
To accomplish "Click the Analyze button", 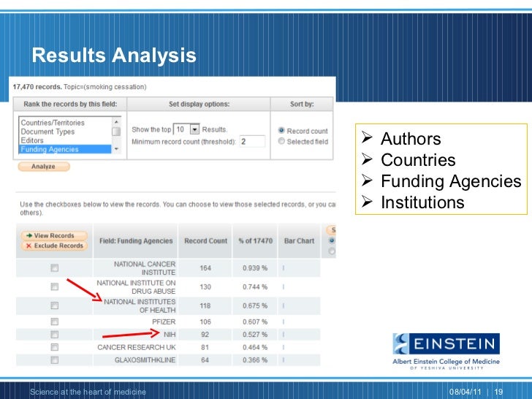I will pos(44,167).
